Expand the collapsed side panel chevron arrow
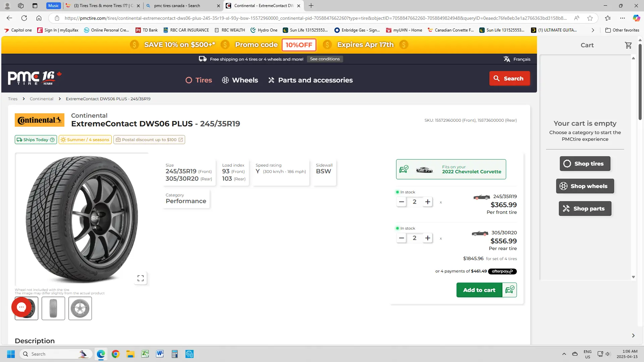 click(633, 336)
